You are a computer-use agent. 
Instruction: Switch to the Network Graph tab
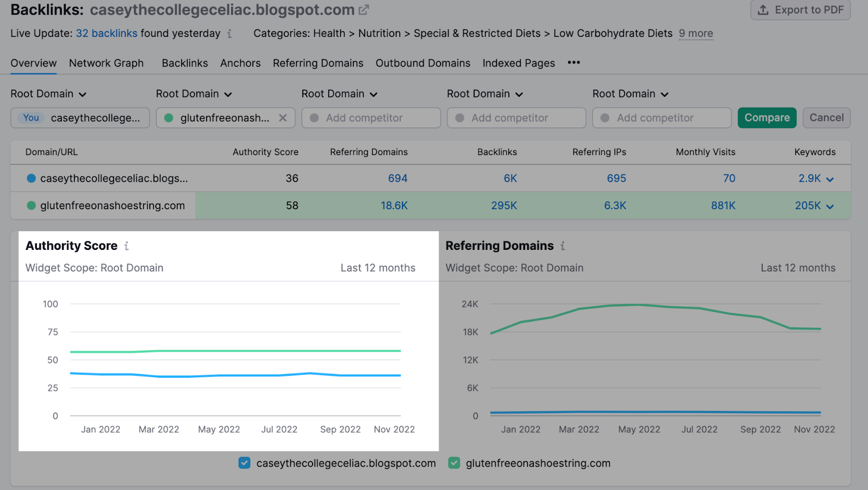[106, 63]
